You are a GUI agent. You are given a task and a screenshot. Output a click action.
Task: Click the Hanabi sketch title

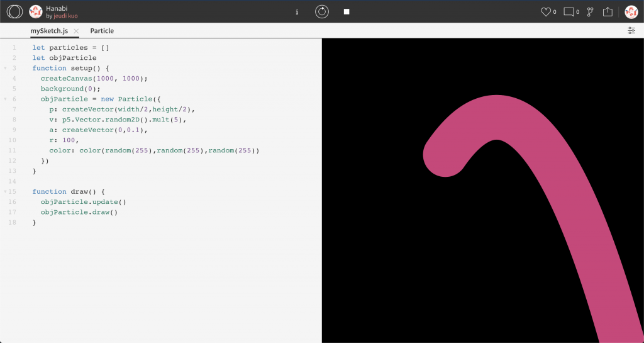coord(57,8)
